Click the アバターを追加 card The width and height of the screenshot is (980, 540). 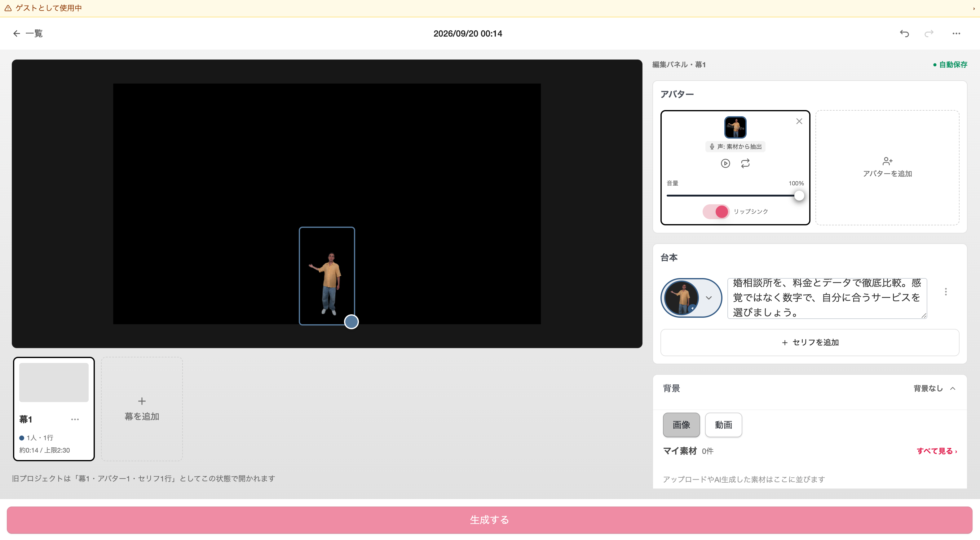[x=887, y=167]
